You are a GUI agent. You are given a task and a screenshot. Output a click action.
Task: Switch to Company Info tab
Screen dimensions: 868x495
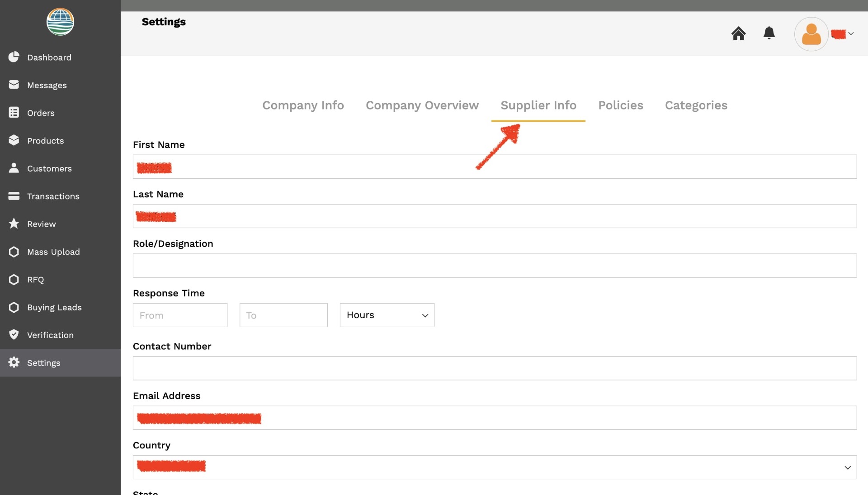(x=303, y=105)
